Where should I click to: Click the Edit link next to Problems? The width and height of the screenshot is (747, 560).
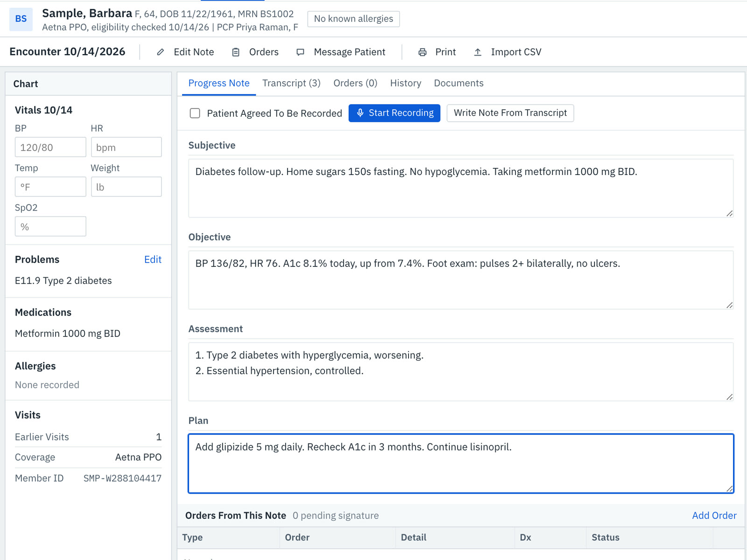pyautogui.click(x=153, y=259)
